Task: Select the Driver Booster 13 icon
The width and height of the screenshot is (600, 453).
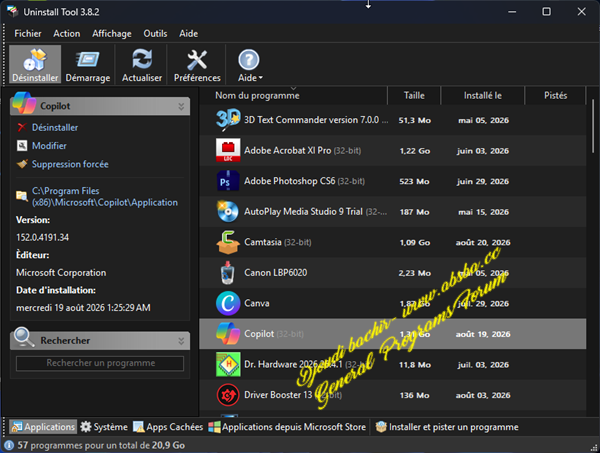Action: tap(228, 395)
